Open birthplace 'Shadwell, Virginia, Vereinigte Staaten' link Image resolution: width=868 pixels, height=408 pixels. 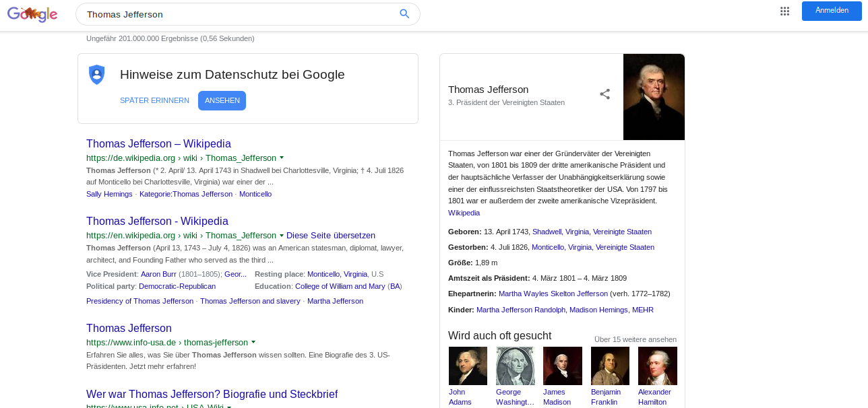592,232
